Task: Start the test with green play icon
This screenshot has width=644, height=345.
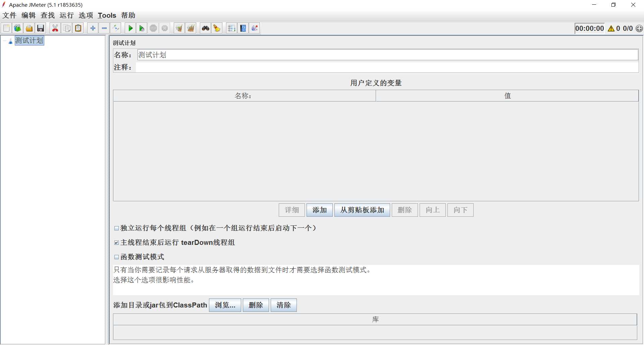Action: tap(130, 28)
